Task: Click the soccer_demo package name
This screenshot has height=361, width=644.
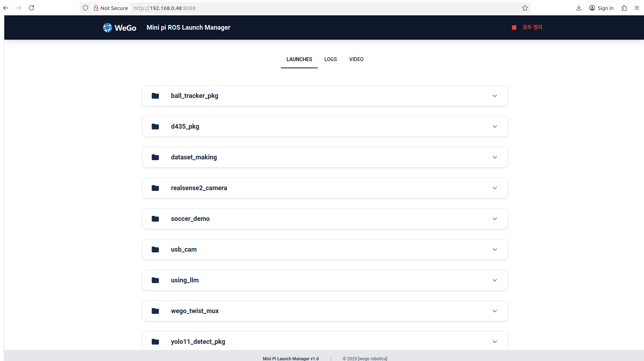Action: pos(190,219)
